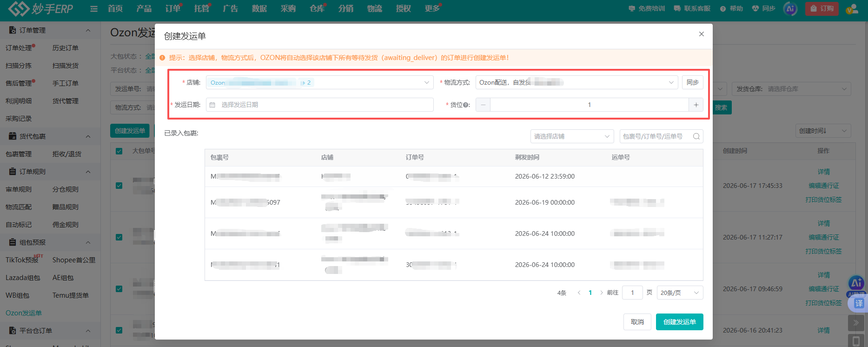Open the user avatar icon
This screenshot has width=868, height=347.
[x=852, y=8]
